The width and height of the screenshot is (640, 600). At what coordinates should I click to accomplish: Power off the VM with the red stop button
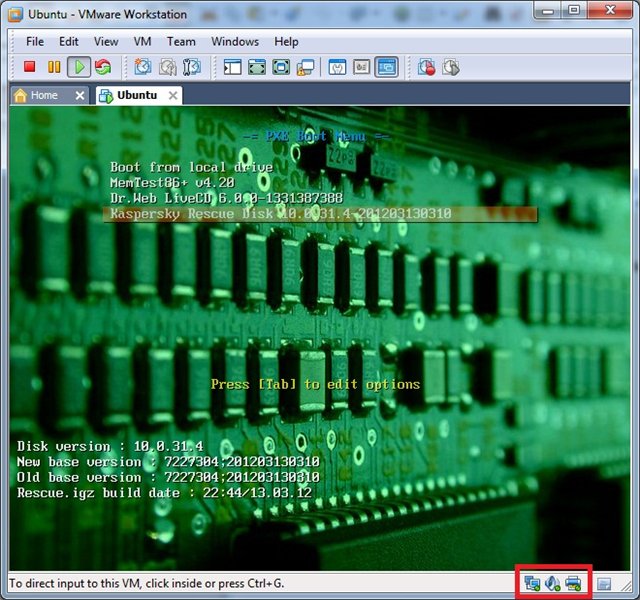[x=29, y=67]
